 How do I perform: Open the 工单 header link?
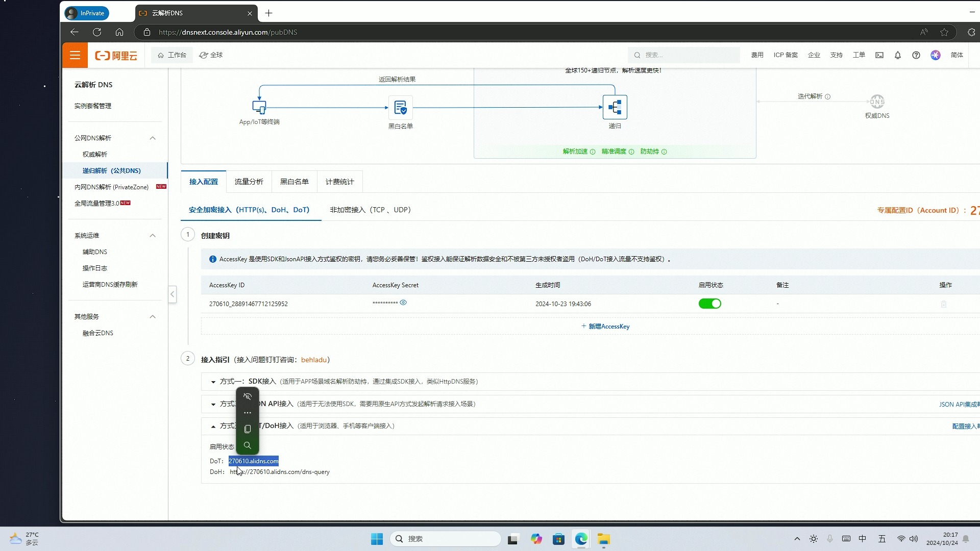(x=859, y=55)
